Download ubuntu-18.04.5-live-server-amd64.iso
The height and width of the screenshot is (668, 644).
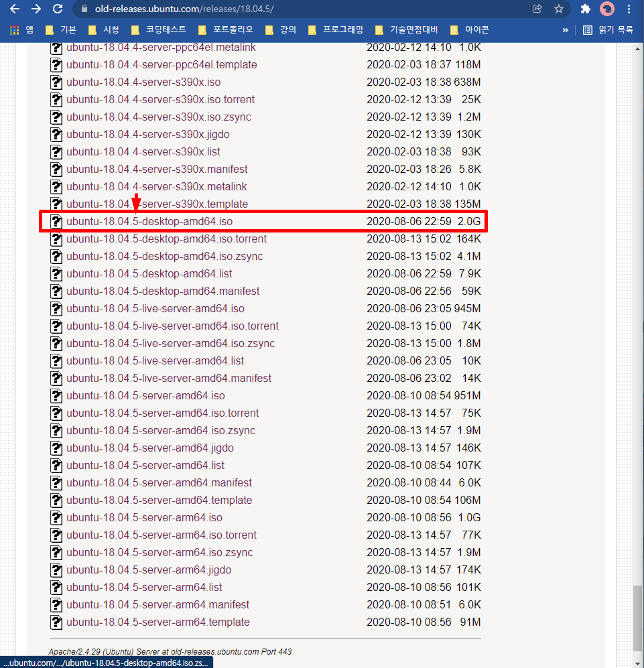tap(155, 309)
